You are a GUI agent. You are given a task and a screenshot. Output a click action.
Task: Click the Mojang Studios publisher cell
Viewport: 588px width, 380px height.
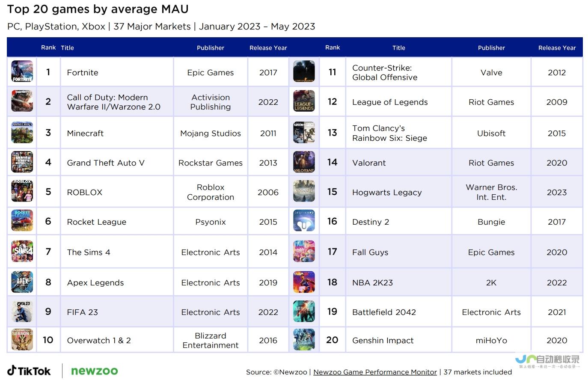211,133
